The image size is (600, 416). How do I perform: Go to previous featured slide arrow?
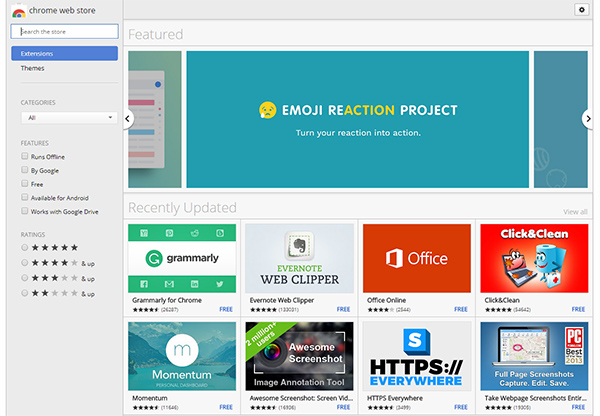pyautogui.click(x=128, y=119)
